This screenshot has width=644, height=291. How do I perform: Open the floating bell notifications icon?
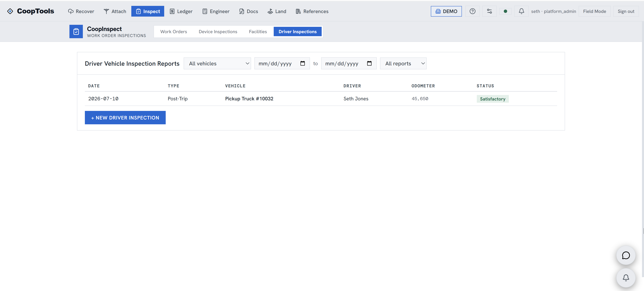click(626, 278)
